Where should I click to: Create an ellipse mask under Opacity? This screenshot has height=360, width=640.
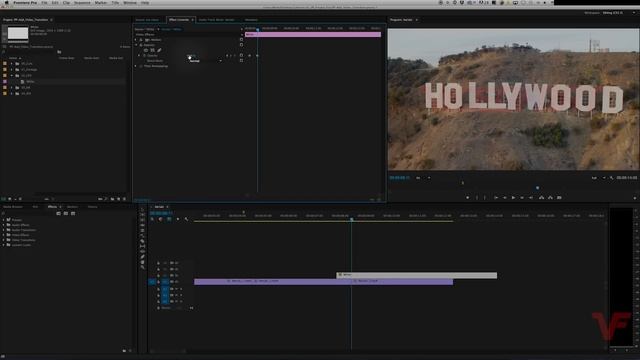pyautogui.click(x=146, y=50)
